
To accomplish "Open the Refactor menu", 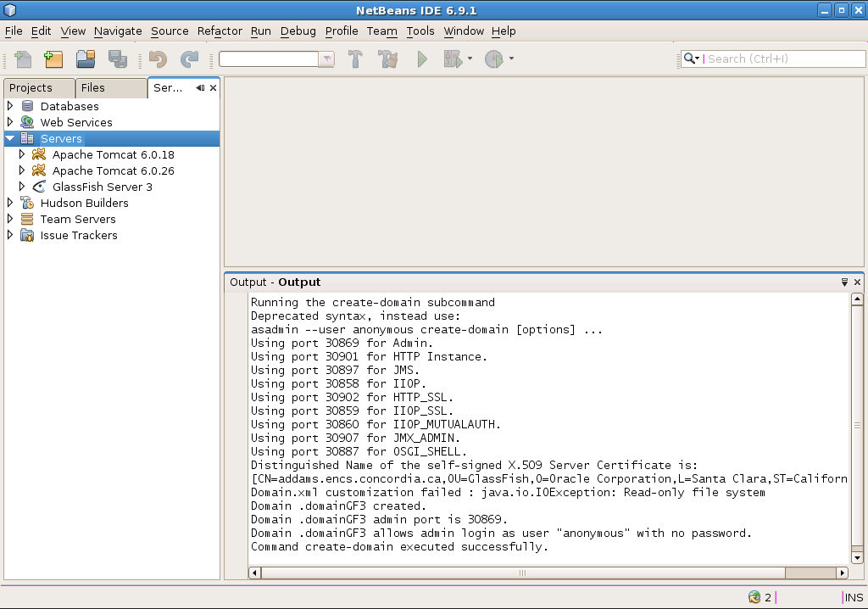I will 220,31.
